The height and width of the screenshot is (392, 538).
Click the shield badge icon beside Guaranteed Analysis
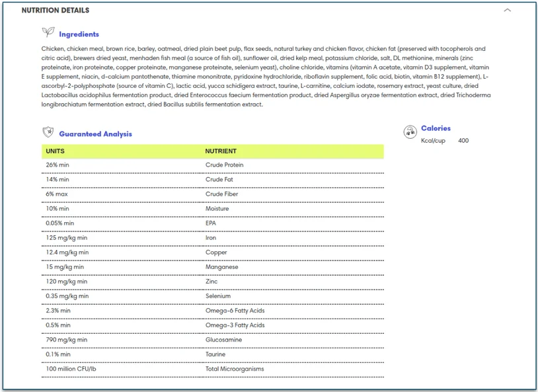pos(46,133)
